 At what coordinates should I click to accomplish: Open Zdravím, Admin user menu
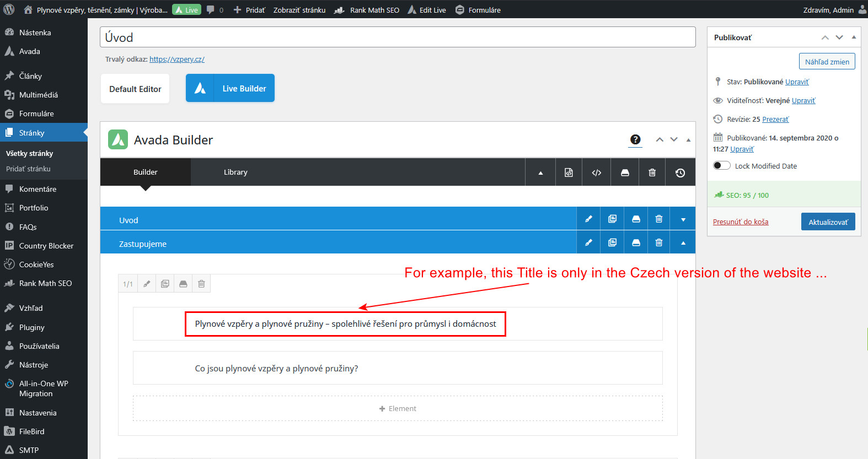pos(834,10)
